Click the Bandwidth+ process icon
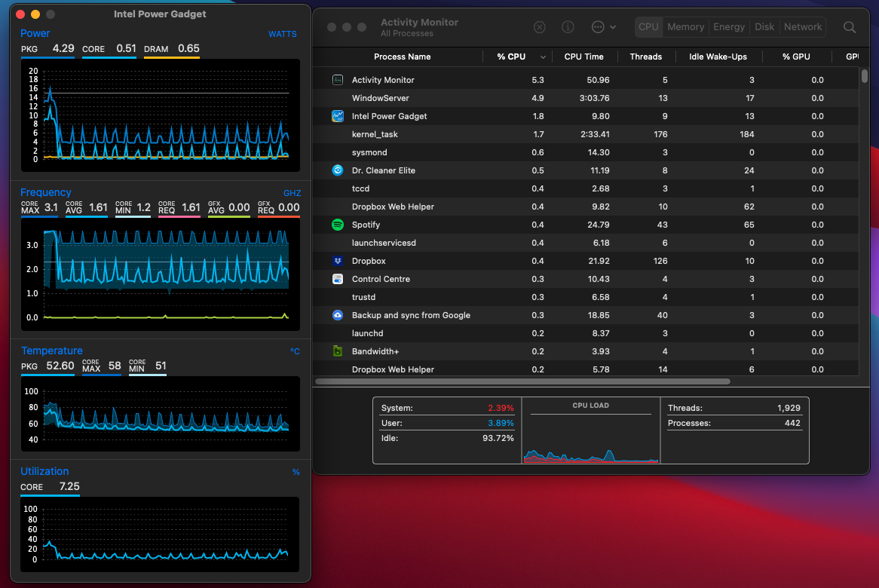 337,351
